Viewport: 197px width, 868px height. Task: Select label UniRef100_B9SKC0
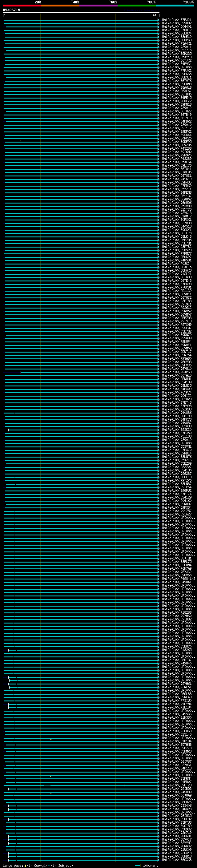tap(176, 430)
